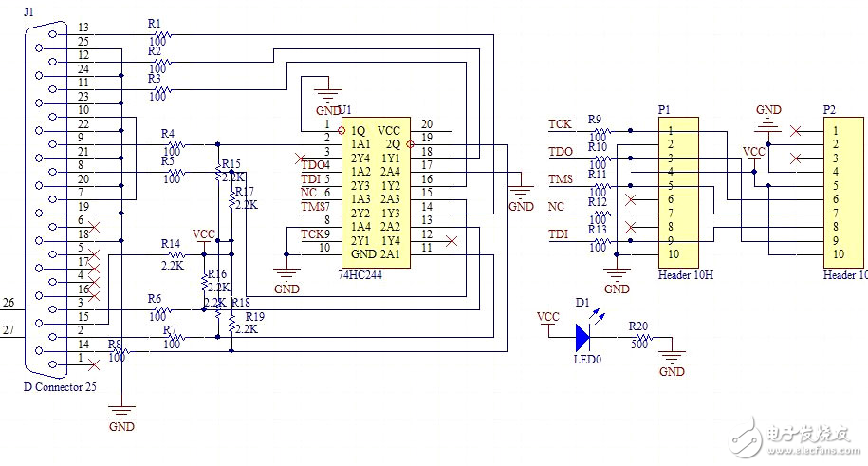Click the TMS net label left of P1
Image resolution: width=868 pixels, height=466 pixels.
tap(559, 179)
